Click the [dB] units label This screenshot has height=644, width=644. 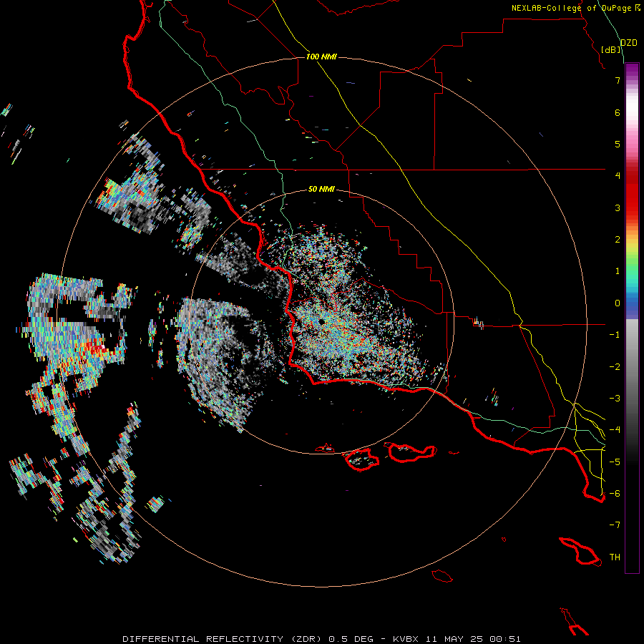coord(611,49)
